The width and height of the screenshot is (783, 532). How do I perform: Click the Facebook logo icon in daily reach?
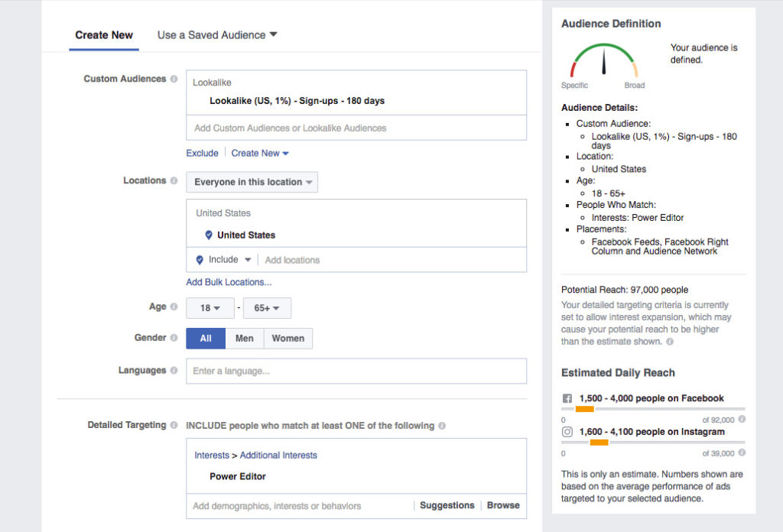coord(567,398)
